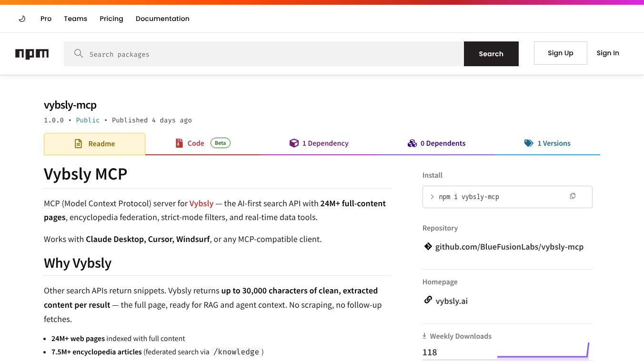Image resolution: width=644 pixels, height=362 pixels.
Task: Click the Dependents cubes icon
Action: point(412,143)
